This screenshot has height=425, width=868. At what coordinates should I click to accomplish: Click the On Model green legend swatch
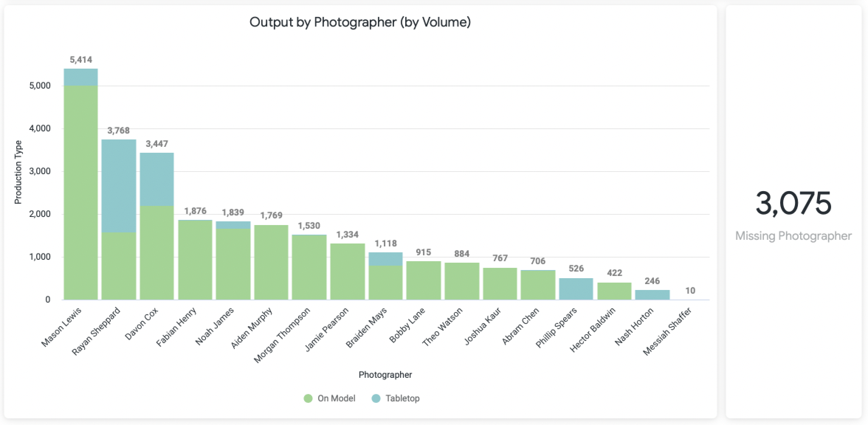308,398
